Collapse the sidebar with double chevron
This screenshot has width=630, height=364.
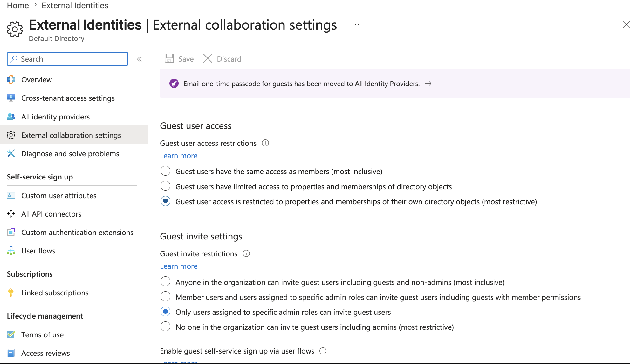(x=139, y=59)
